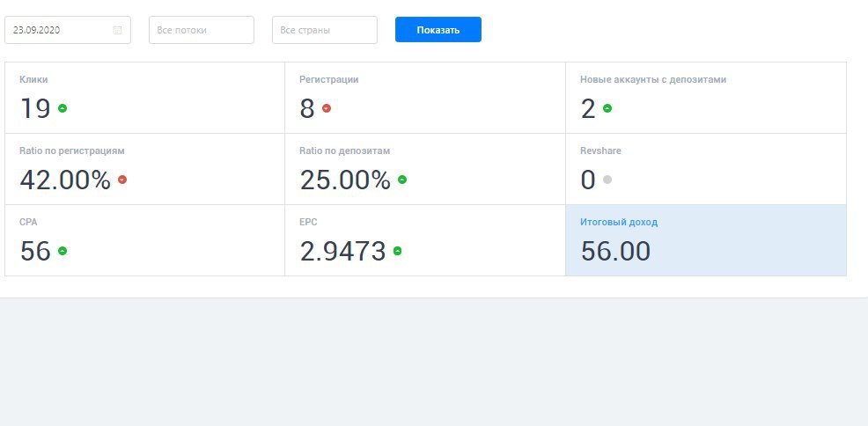Viewport: 868px width, 426px height.
Task: Select the CPA value 56
Action: click(35, 251)
